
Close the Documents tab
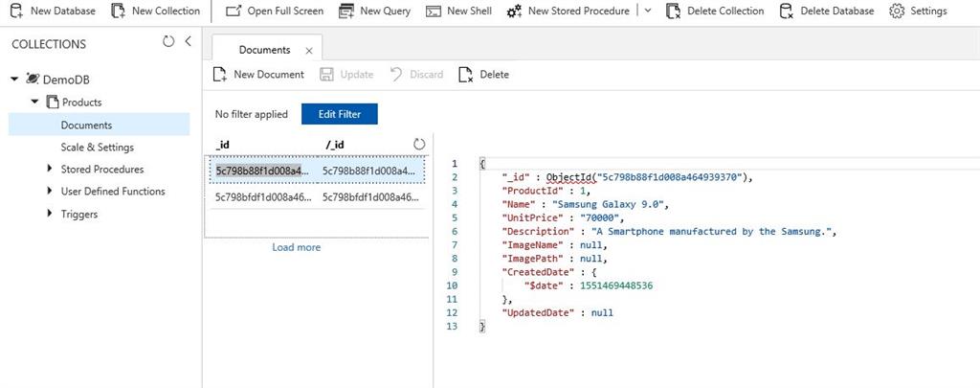309,51
